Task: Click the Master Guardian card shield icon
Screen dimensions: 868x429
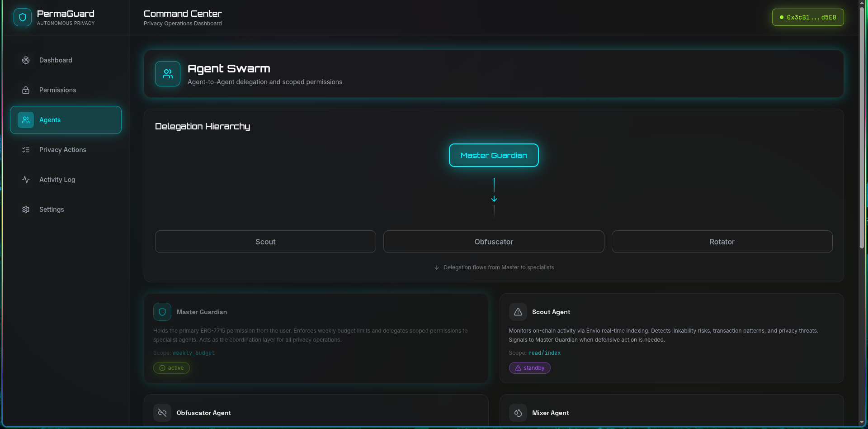Action: (x=162, y=312)
